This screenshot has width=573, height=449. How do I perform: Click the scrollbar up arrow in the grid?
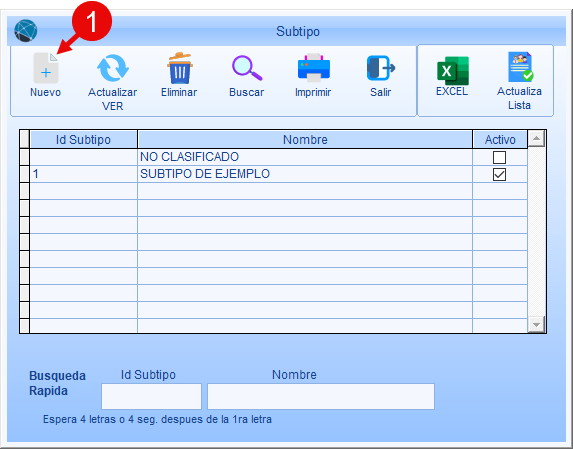[x=536, y=138]
